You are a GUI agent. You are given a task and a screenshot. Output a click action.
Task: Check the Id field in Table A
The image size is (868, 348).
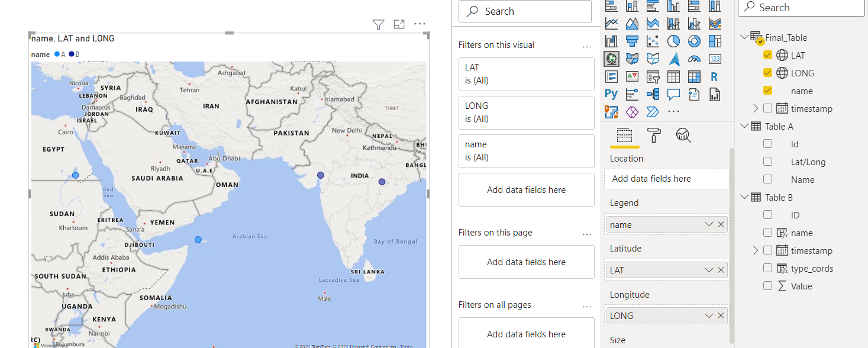(x=768, y=144)
